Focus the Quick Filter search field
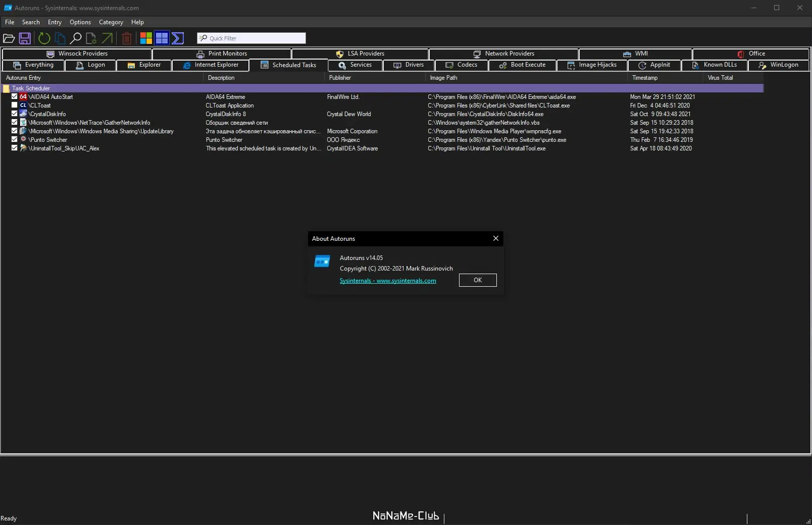The height and width of the screenshot is (525, 812). [x=251, y=38]
